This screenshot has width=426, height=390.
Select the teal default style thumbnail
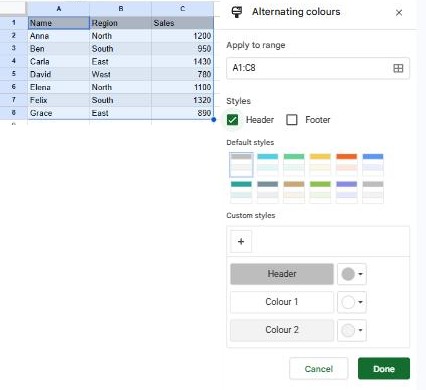tap(241, 192)
